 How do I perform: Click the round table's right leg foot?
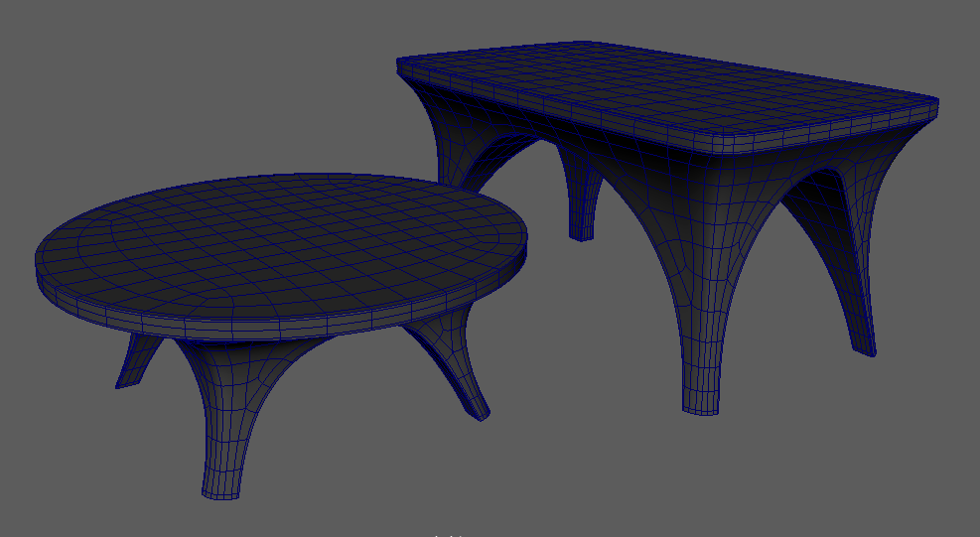[477, 407]
